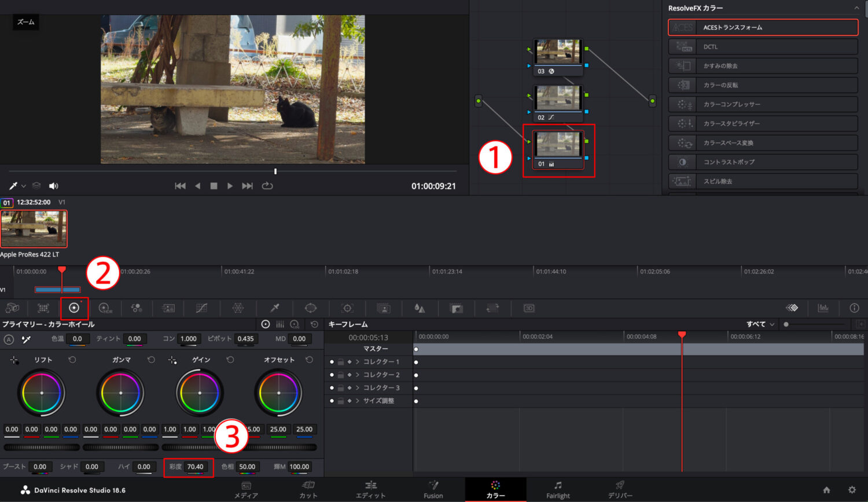Screen dimensions: 868x502
Task: Open the Power Window palette
Action: coord(311,308)
